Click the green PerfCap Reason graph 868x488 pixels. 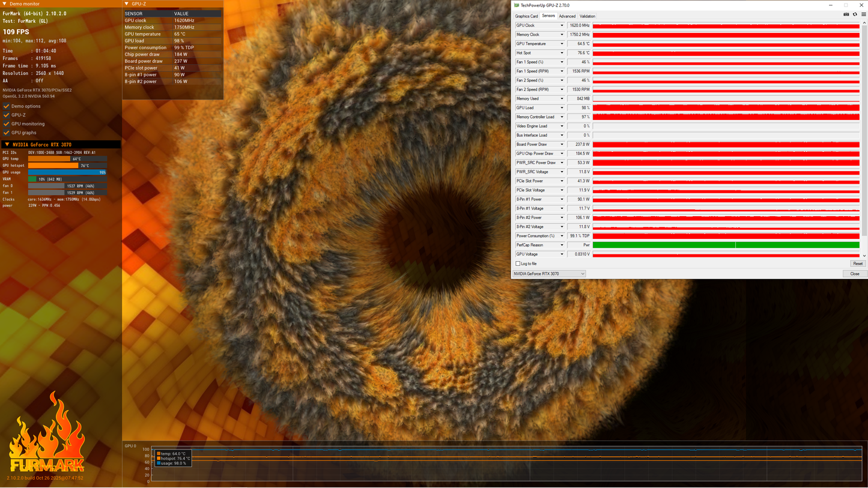pyautogui.click(x=726, y=245)
